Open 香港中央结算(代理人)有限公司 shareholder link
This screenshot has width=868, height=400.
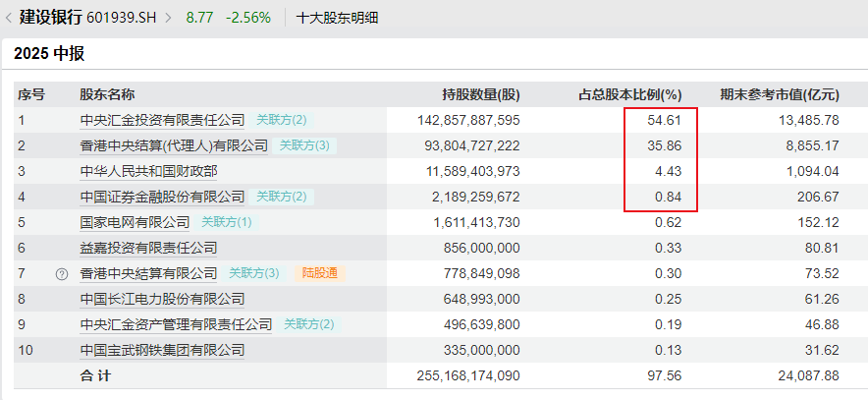click(174, 145)
